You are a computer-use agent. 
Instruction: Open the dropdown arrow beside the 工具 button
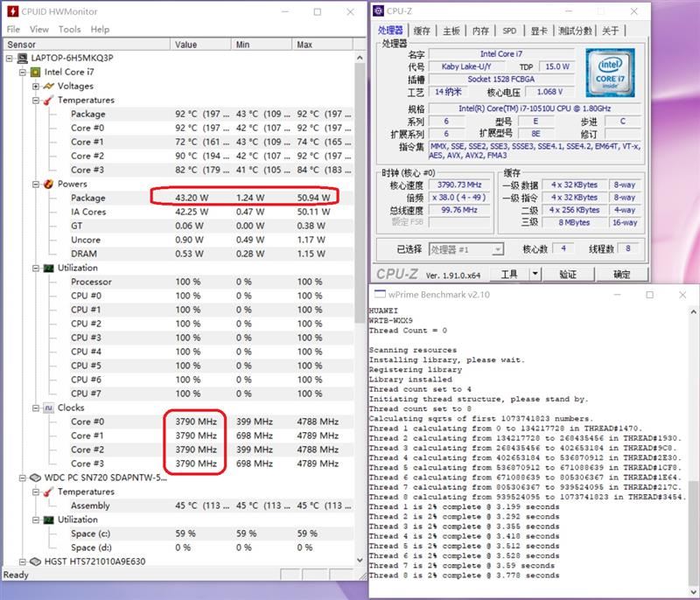tap(535, 274)
